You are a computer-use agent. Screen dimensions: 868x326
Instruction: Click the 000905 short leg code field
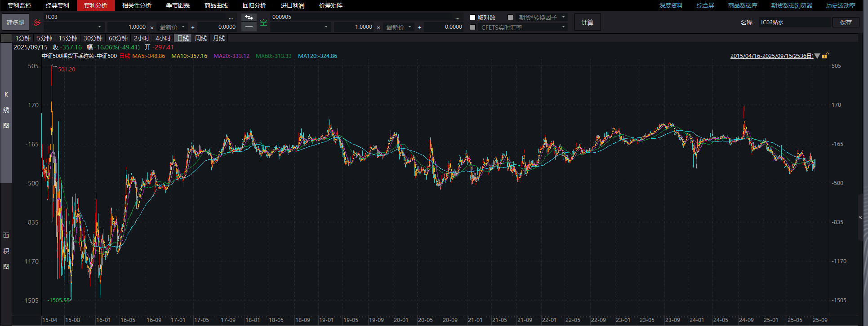point(361,17)
